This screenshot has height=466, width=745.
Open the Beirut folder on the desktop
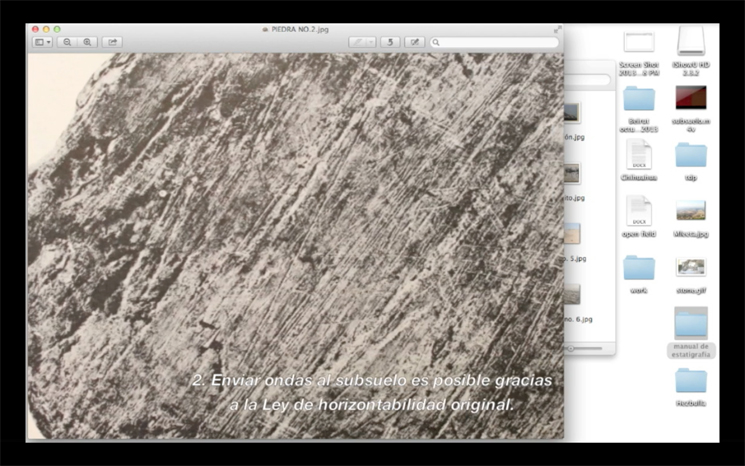(639, 99)
